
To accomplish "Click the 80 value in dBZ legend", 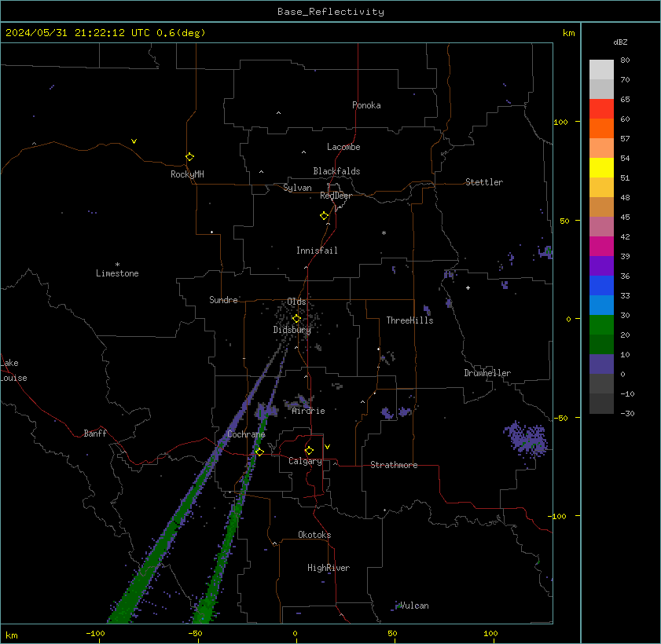I will pyautogui.click(x=625, y=60).
